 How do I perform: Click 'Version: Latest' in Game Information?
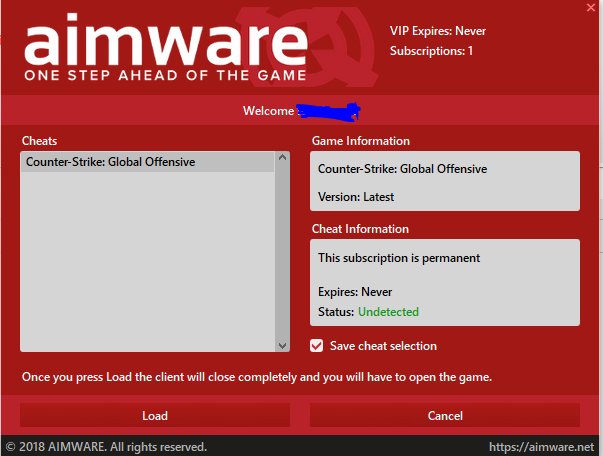pyautogui.click(x=356, y=197)
